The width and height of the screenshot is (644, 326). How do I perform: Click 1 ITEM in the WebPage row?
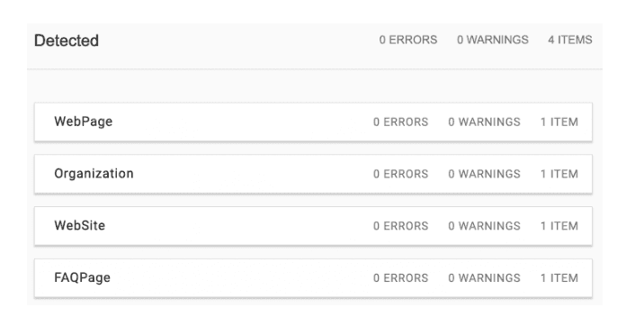click(559, 122)
